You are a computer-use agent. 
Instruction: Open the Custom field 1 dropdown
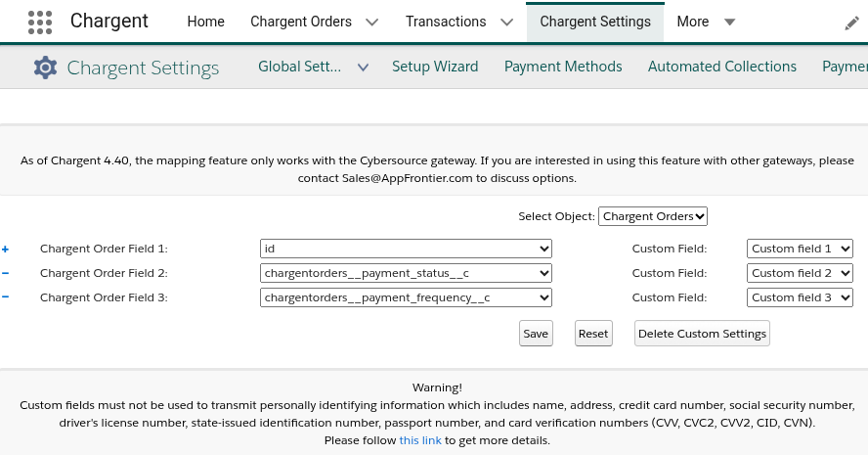pyautogui.click(x=800, y=249)
